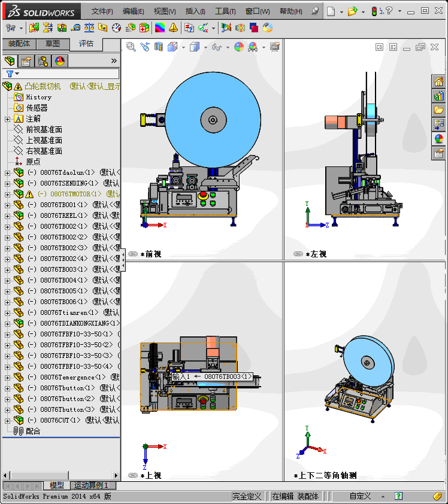Open the Hole Alignment tool
This screenshot has width=448, height=504.
pyautogui.click(x=62, y=28)
